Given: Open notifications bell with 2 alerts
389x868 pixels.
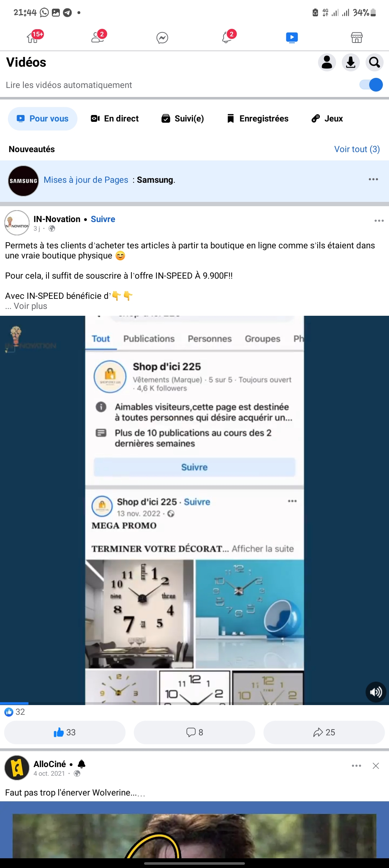Looking at the screenshot, I should (x=227, y=37).
